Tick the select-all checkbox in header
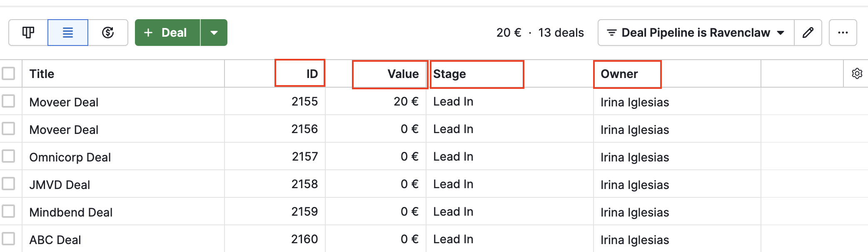The height and width of the screenshot is (252, 868). (8, 74)
